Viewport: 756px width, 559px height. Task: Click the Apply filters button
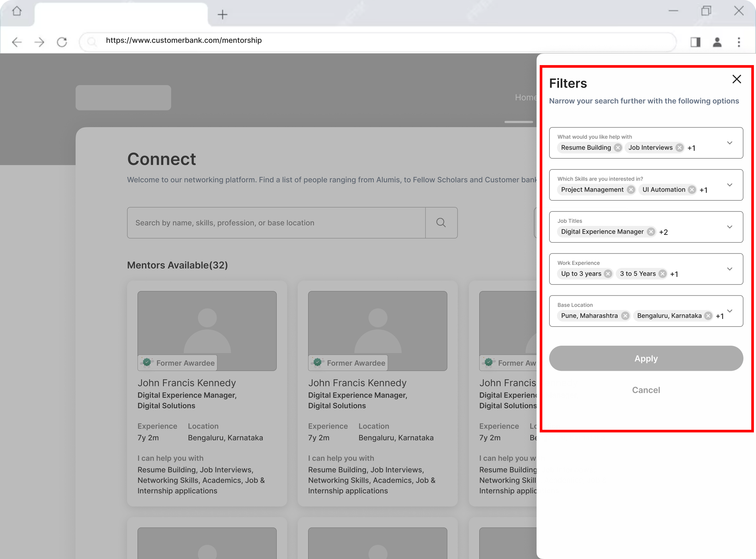click(x=646, y=358)
